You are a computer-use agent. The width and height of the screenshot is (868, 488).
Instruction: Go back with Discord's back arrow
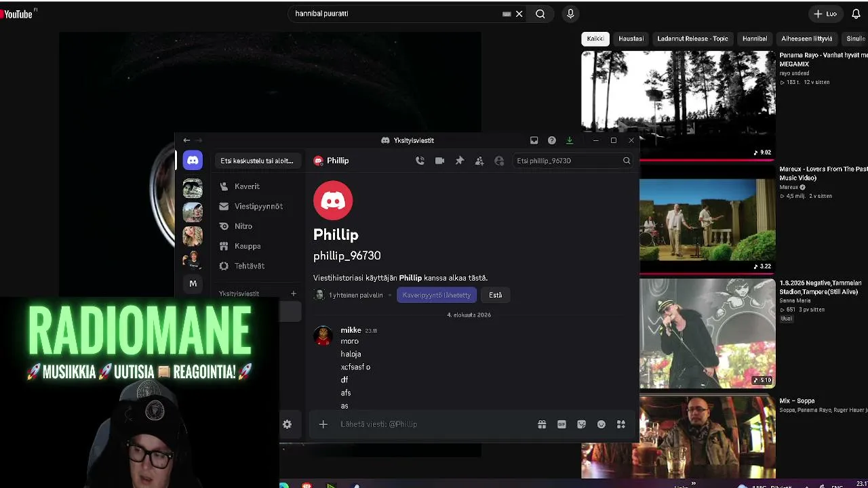click(186, 140)
